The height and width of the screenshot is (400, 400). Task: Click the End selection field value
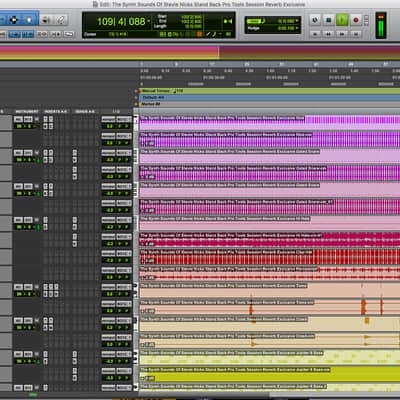(x=191, y=21)
